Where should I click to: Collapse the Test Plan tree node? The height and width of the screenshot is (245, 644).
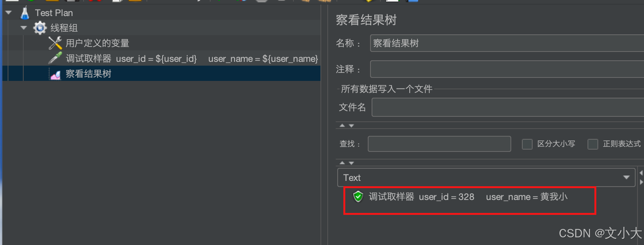click(8, 13)
